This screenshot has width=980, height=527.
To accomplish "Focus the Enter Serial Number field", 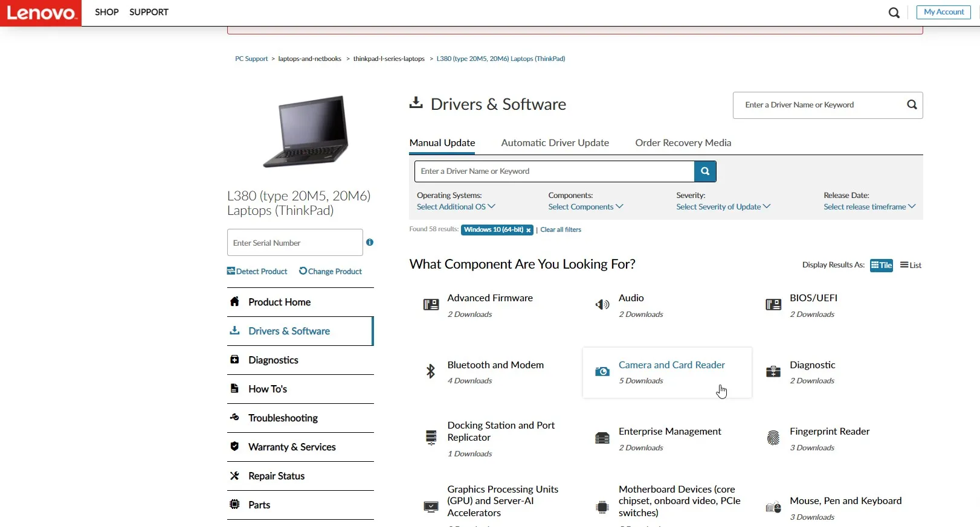I will pyautogui.click(x=295, y=243).
